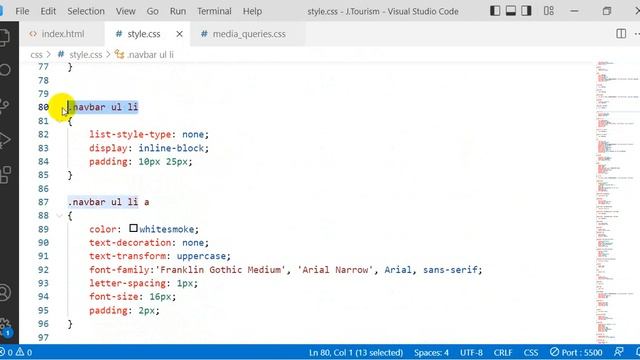Change indentation via Spaces: 4

coord(431,352)
